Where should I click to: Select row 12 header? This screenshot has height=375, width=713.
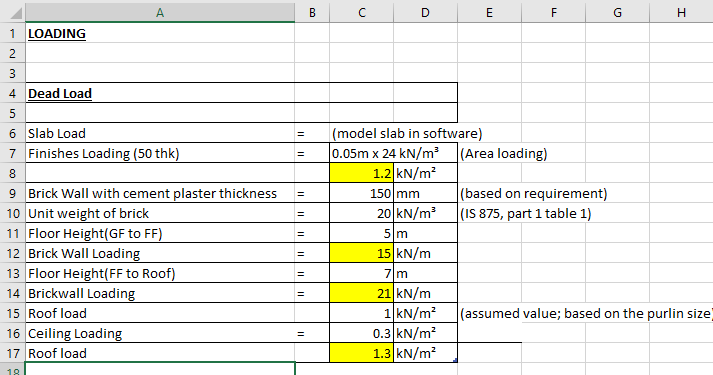12,253
